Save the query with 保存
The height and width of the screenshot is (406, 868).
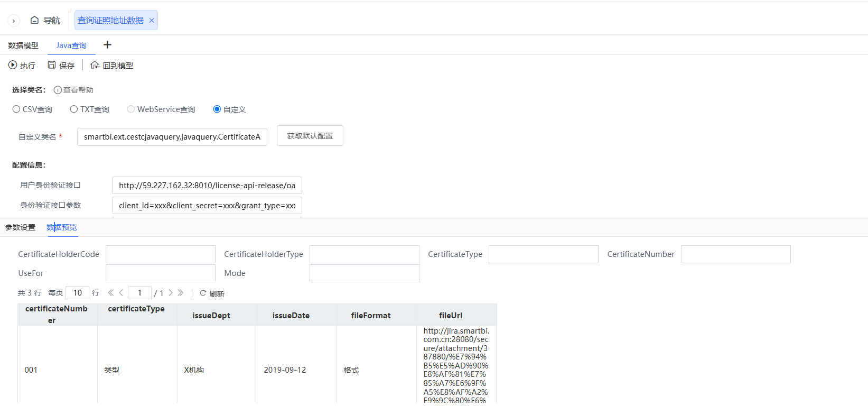tap(61, 65)
